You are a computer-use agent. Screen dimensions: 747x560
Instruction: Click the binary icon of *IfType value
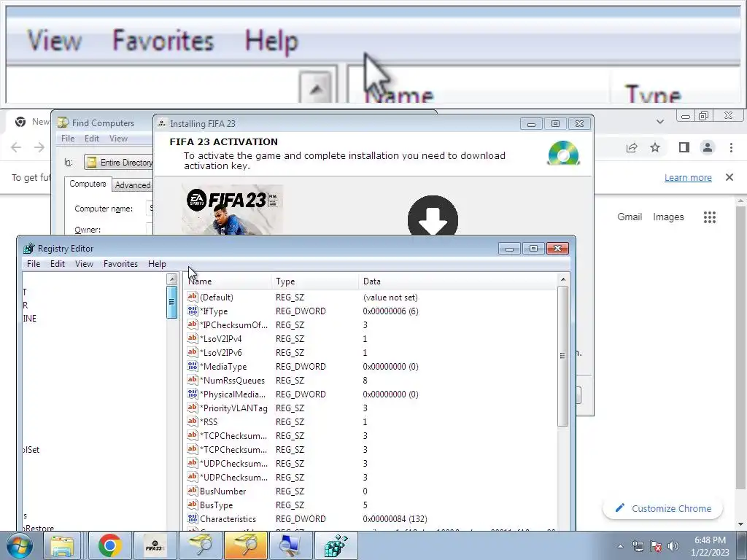tap(192, 311)
